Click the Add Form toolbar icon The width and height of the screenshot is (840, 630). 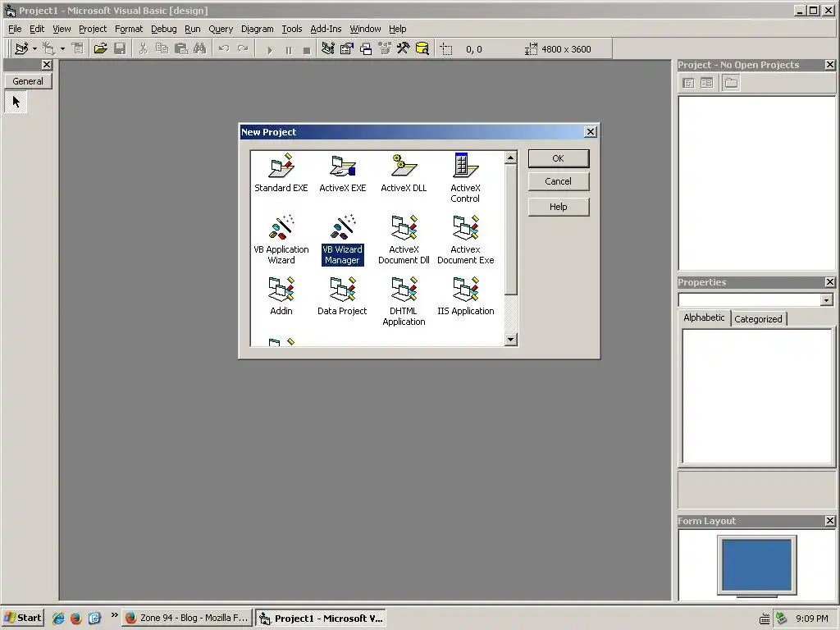point(48,48)
